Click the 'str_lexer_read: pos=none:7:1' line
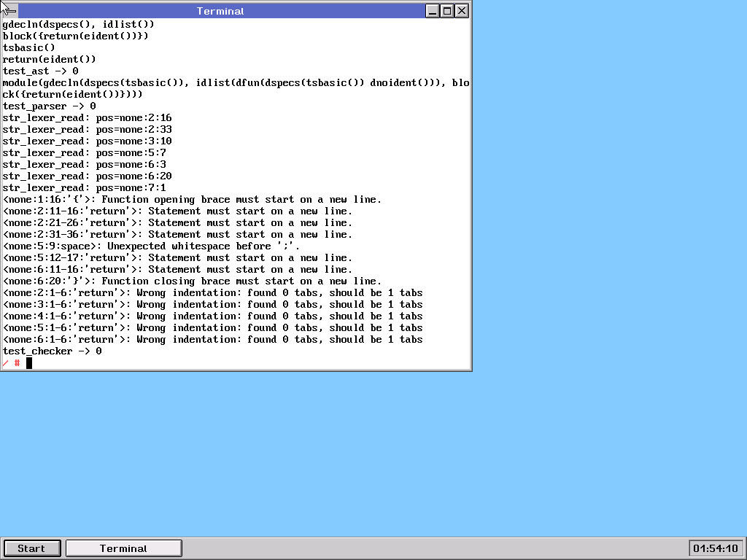This screenshot has height=560, width=747. coord(85,187)
